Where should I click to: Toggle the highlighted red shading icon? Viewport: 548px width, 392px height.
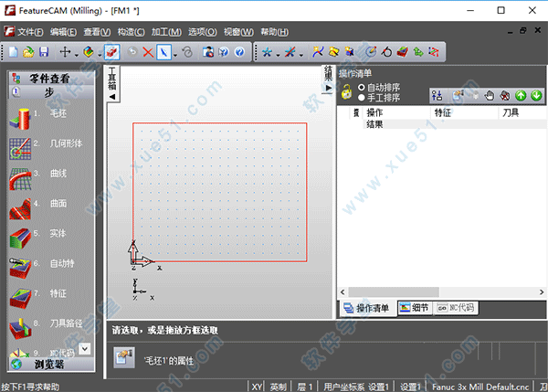[111, 52]
